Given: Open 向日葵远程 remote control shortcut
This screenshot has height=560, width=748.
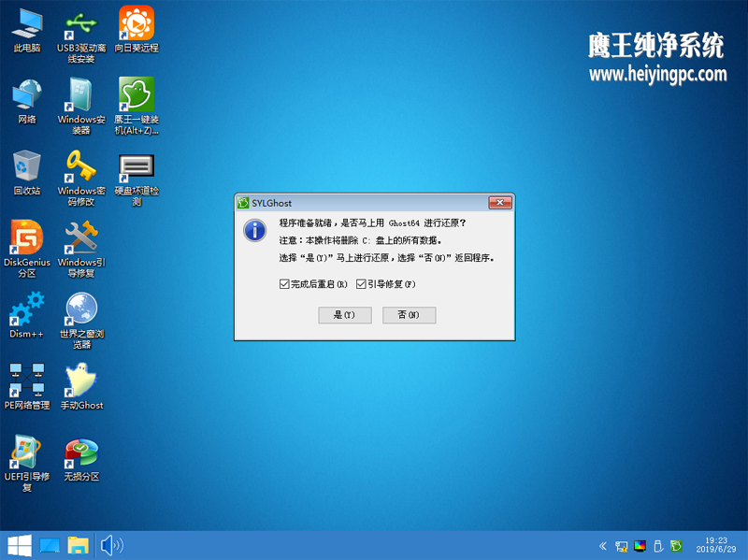Looking at the screenshot, I should pos(137,30).
